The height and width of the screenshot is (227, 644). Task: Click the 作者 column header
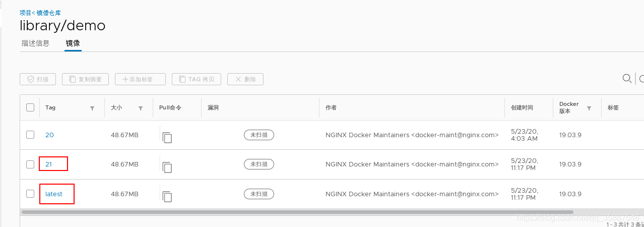[331, 108]
